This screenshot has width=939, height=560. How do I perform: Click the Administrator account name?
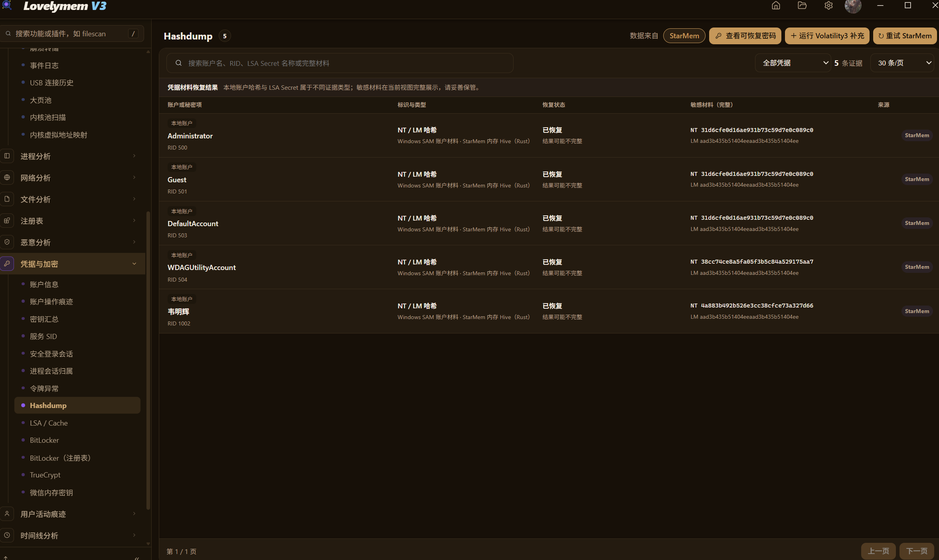[x=190, y=136]
